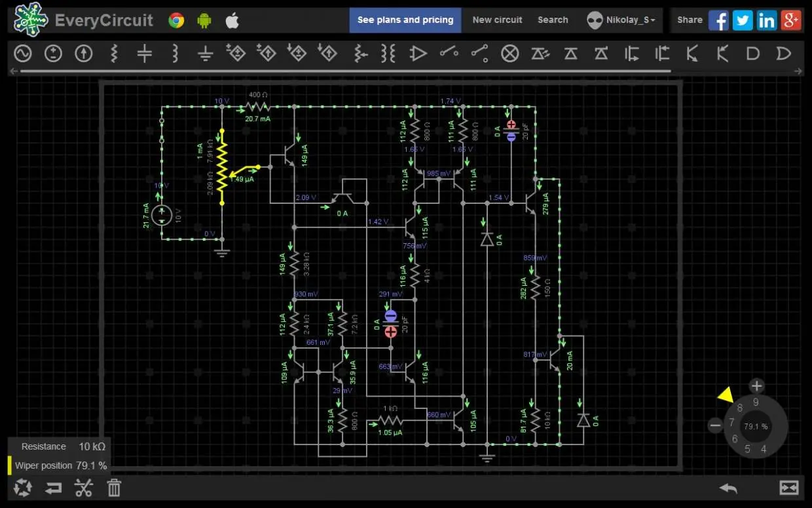Select the lamp component icon

[510, 54]
